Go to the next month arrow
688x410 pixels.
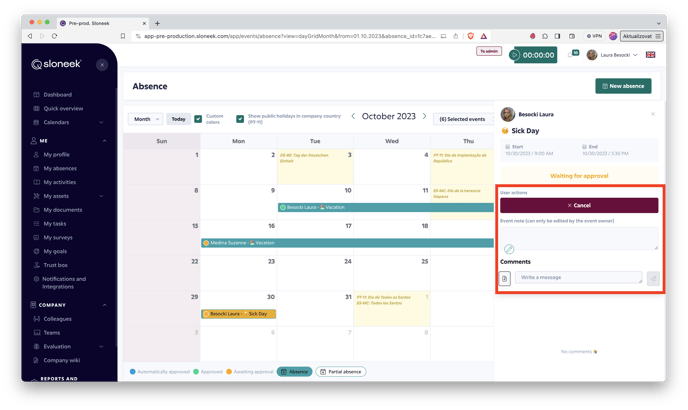pyautogui.click(x=424, y=116)
